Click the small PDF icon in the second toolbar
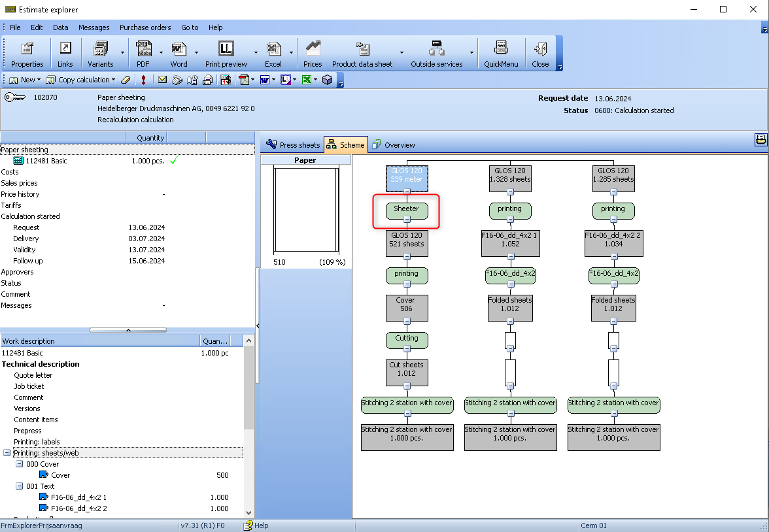769x532 pixels. click(244, 80)
